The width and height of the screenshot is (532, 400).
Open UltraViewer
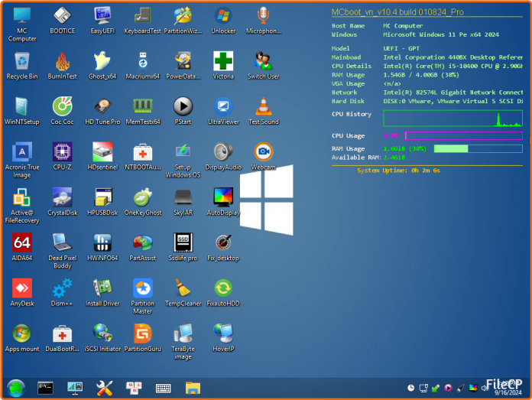coord(223,112)
